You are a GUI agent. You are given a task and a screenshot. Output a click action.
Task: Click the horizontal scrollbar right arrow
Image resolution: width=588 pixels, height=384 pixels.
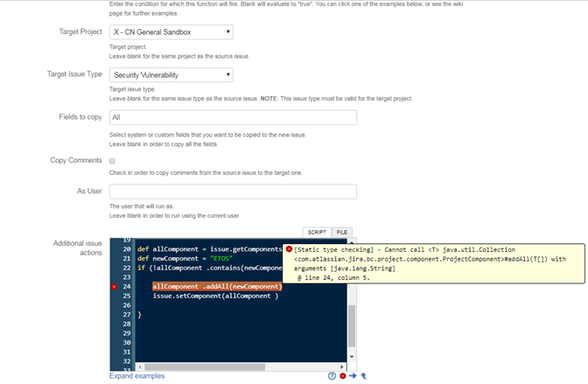click(341, 367)
